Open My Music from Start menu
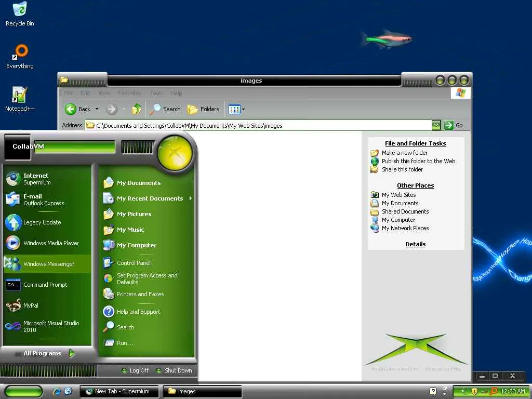Screen dimensions: 532x399 pos(147,230)
